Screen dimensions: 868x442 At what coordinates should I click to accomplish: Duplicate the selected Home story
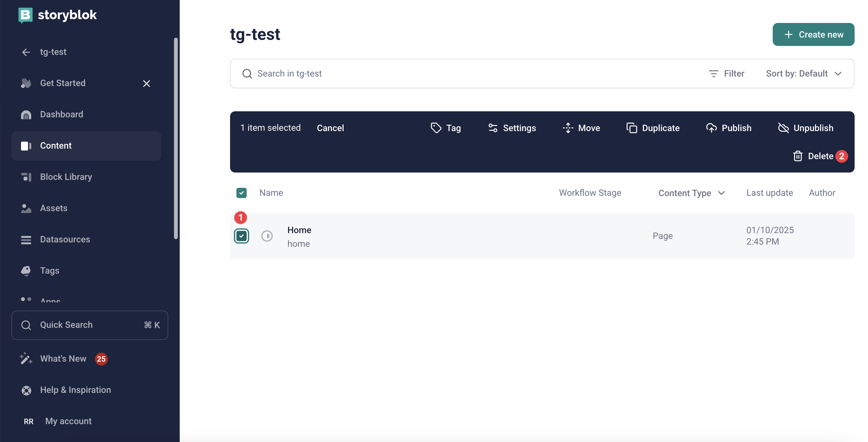(x=653, y=128)
